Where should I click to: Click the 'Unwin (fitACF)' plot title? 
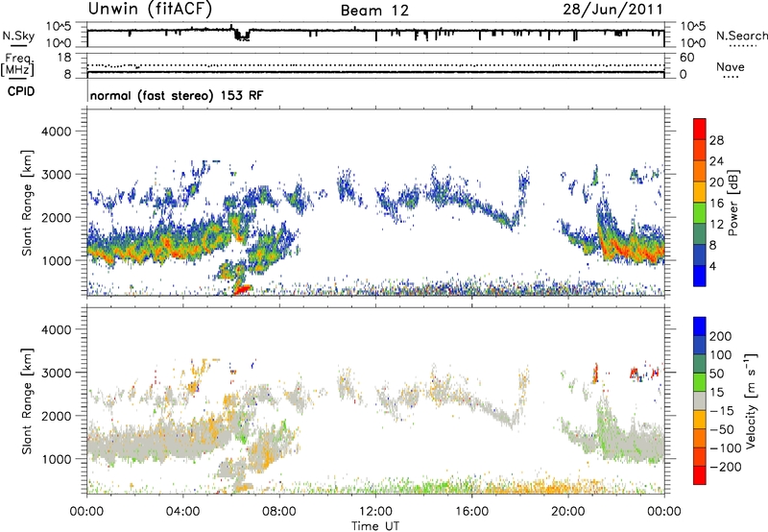[x=150, y=9]
